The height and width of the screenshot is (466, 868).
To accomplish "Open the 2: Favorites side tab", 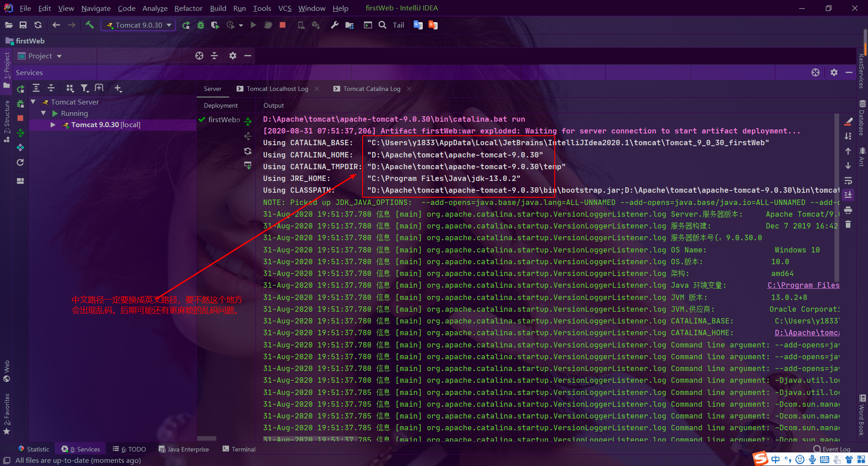I will (6, 414).
